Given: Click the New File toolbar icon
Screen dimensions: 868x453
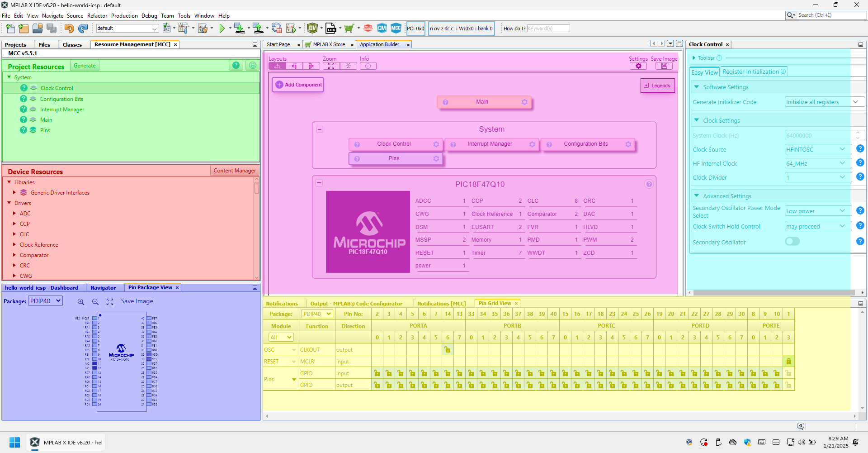Looking at the screenshot, I should point(10,29).
